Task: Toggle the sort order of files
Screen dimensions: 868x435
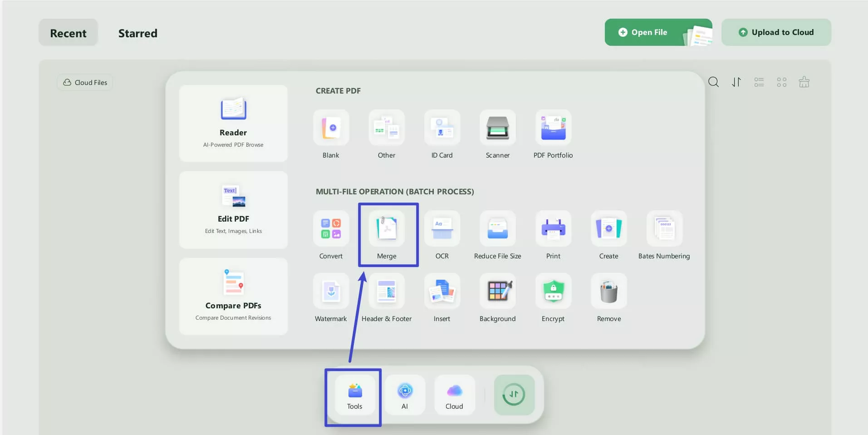Action: coord(736,82)
